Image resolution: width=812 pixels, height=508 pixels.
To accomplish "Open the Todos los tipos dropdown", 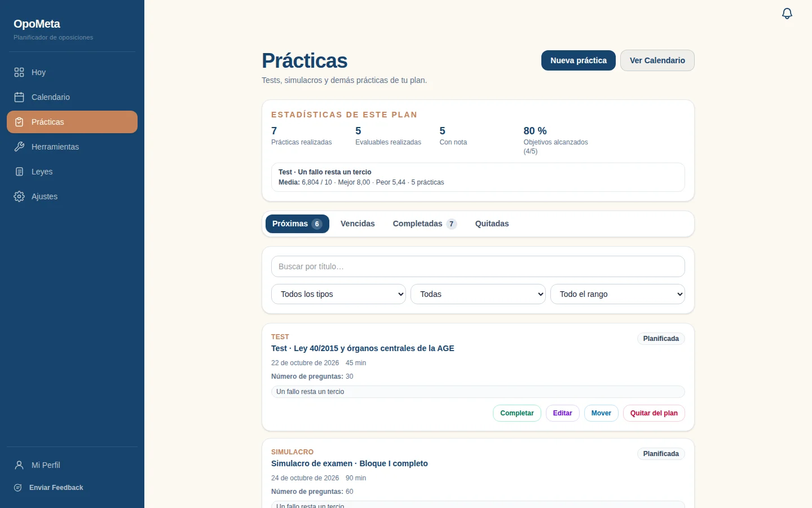I will click(x=338, y=294).
